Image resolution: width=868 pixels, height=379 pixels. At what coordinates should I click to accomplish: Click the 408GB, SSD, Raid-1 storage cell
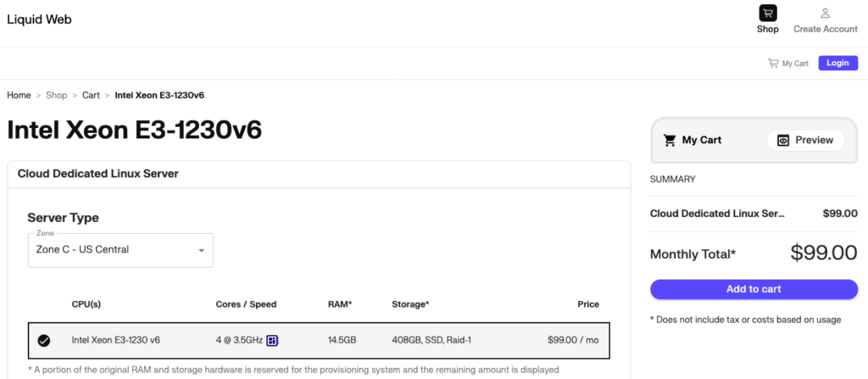[431, 340]
